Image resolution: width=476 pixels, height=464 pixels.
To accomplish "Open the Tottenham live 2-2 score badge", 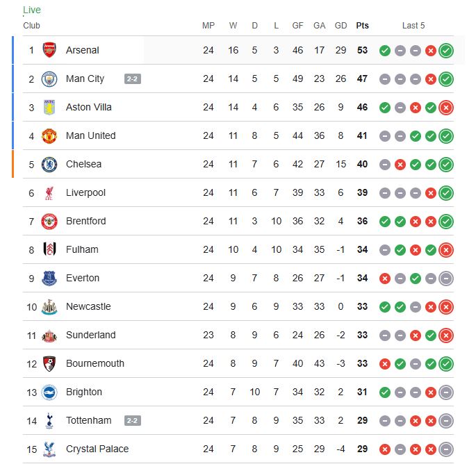I will click(133, 420).
